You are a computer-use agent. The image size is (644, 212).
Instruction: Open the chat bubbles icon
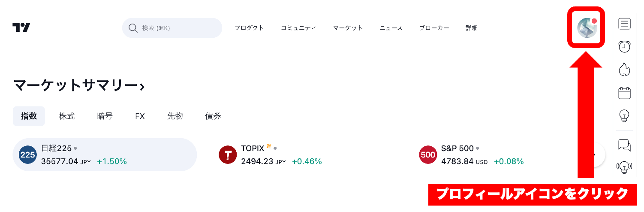(x=624, y=145)
